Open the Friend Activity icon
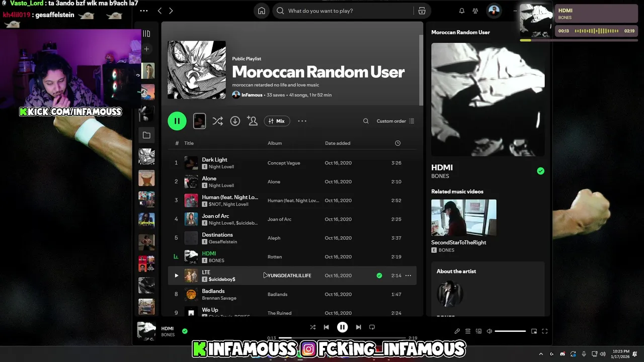Viewport: 644px width, 362px height. click(x=475, y=11)
